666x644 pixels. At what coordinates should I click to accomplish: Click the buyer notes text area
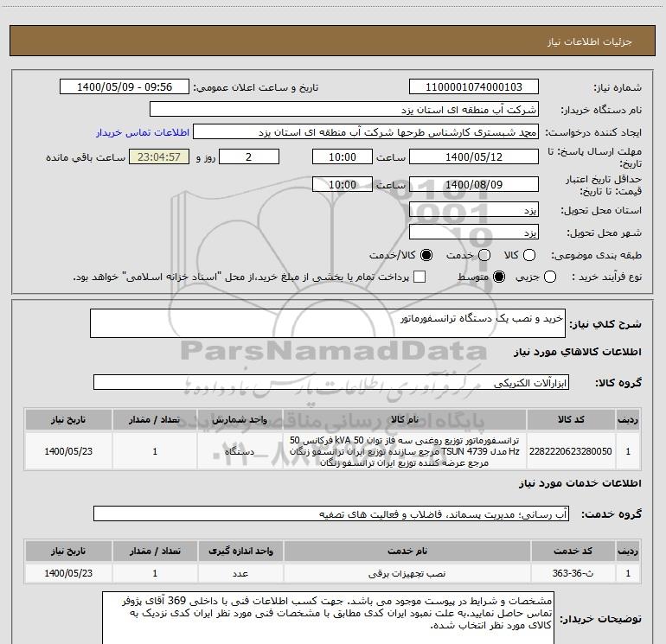[x=328, y=618]
